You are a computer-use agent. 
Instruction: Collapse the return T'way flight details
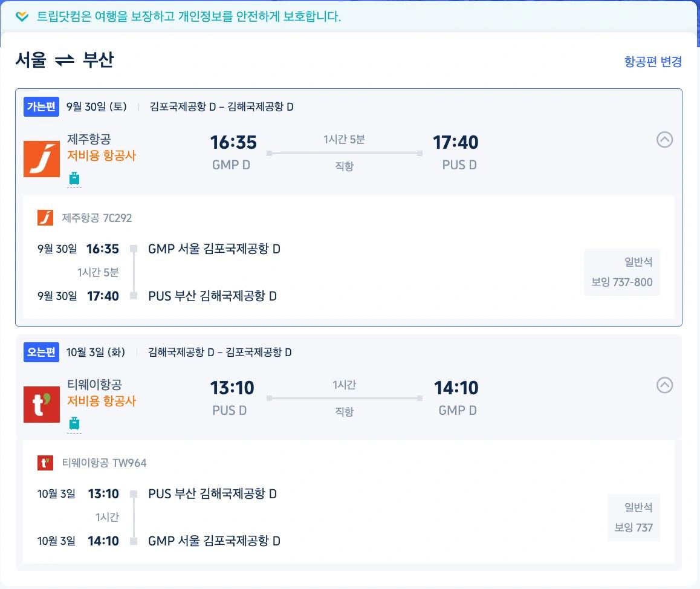pyautogui.click(x=664, y=385)
